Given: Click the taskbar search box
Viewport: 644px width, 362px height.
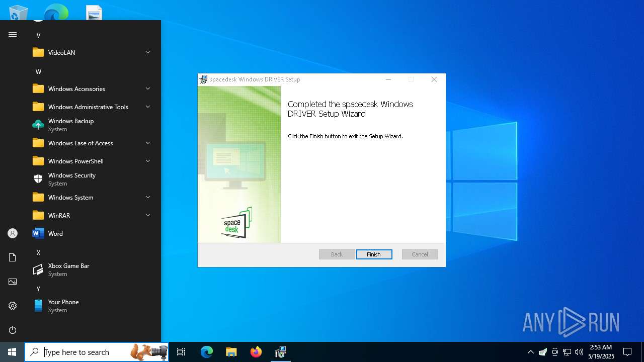Looking at the screenshot, I should tap(97, 352).
